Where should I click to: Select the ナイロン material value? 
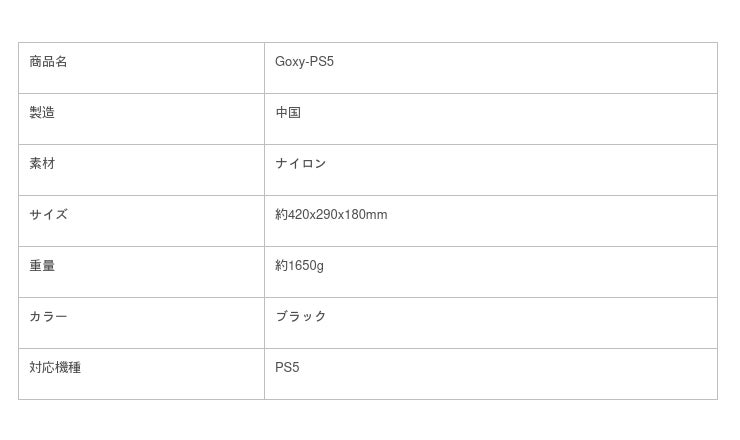click(301, 164)
